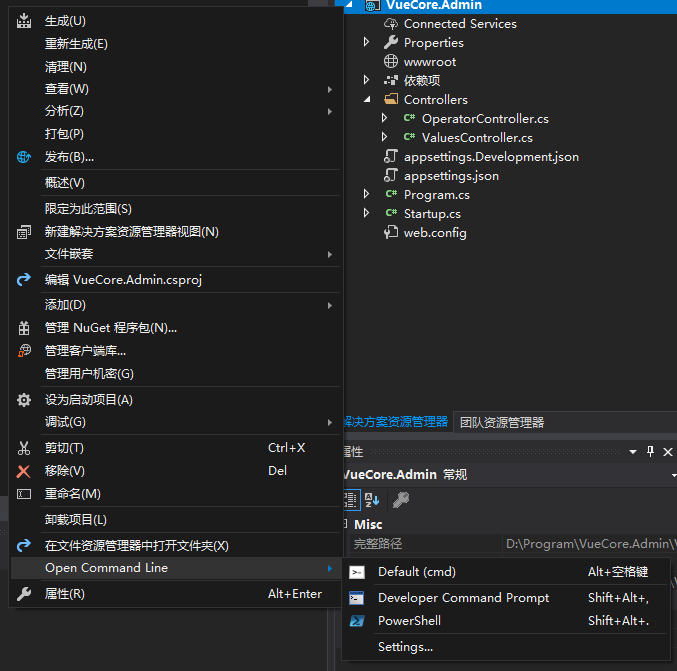Collapse the Controllers folder
Image resolution: width=677 pixels, height=671 pixels.
click(367, 100)
